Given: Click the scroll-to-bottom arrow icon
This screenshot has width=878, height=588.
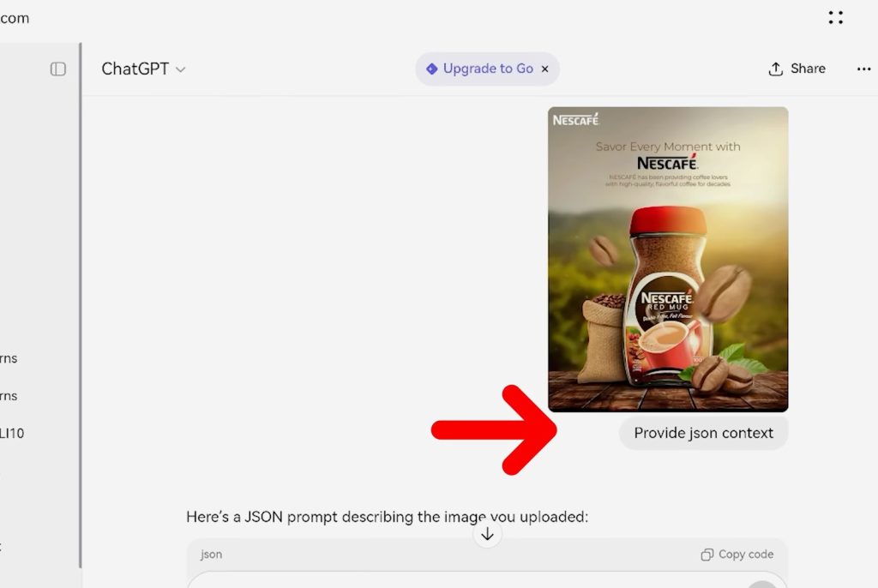Looking at the screenshot, I should coord(487,533).
